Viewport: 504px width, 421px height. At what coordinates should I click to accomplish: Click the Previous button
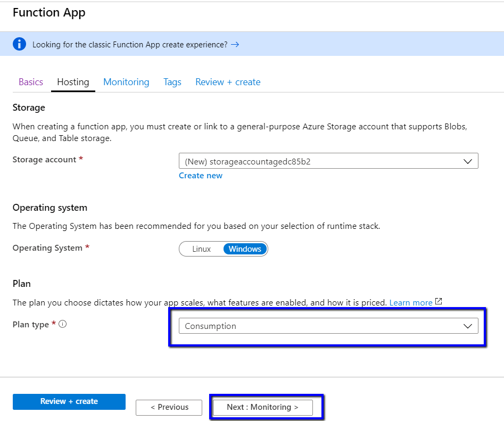(169, 407)
